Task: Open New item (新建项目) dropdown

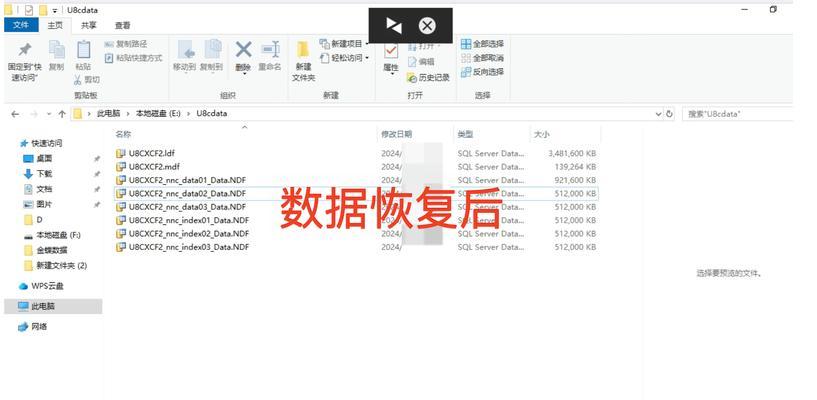Action: point(344,44)
